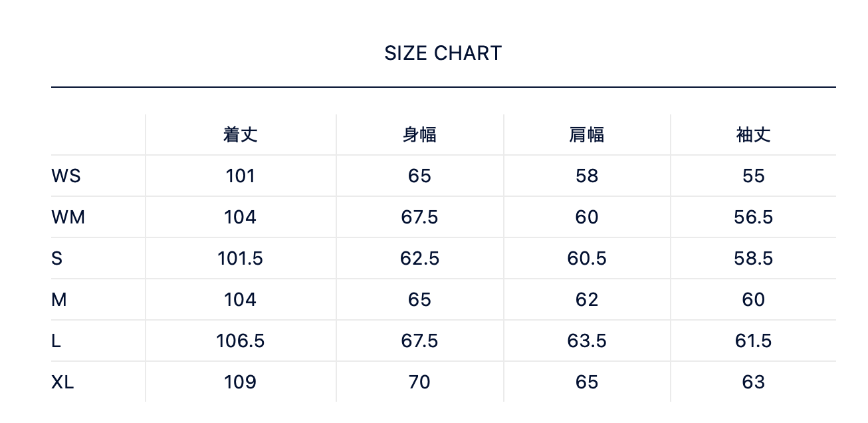Select the XL size row label

coord(62,382)
